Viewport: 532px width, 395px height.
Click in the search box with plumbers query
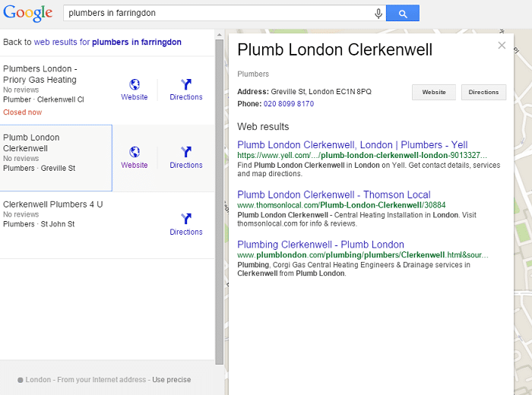click(219, 13)
